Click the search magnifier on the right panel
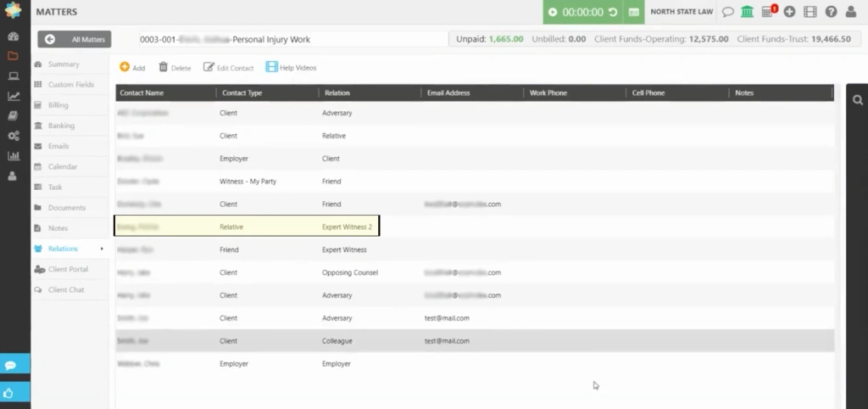868x409 pixels. pos(858,100)
